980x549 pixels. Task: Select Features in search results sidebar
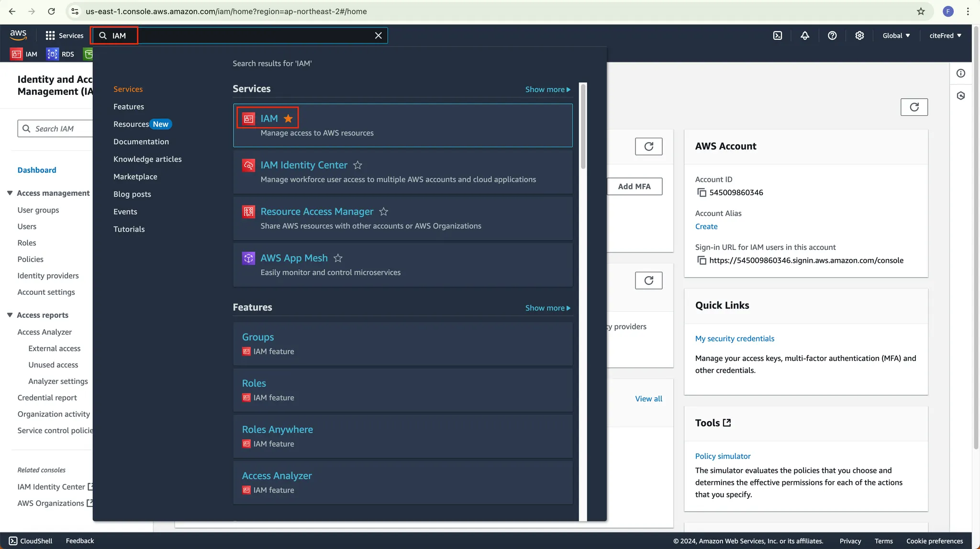pos(128,107)
